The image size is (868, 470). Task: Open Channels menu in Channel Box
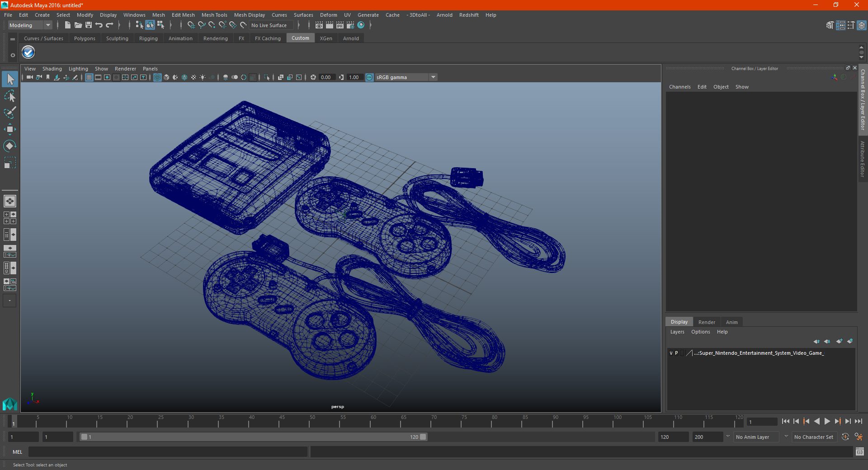tap(680, 87)
